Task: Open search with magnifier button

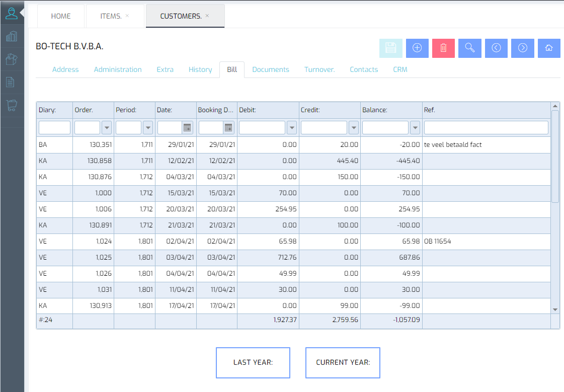Action: pyautogui.click(x=470, y=48)
